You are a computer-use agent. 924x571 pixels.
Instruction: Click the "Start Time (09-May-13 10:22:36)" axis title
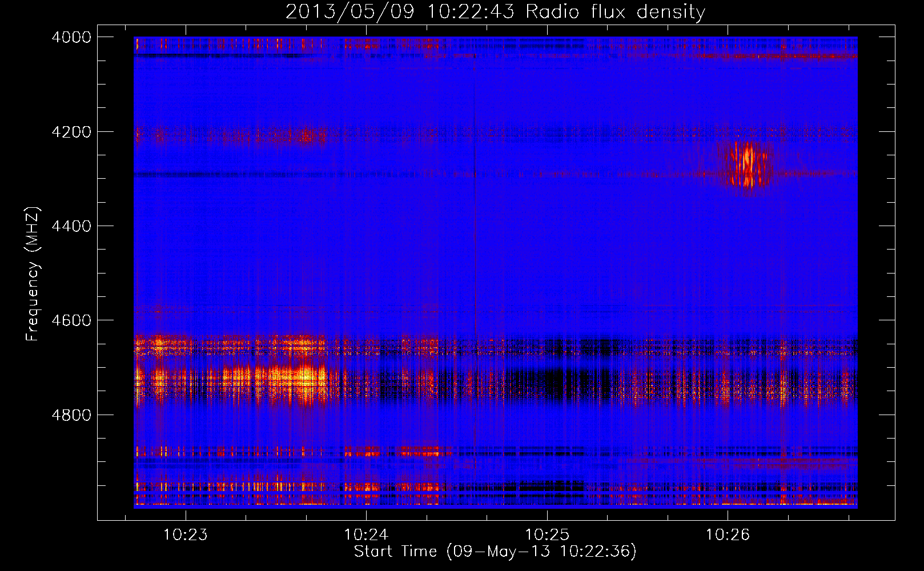495,552
